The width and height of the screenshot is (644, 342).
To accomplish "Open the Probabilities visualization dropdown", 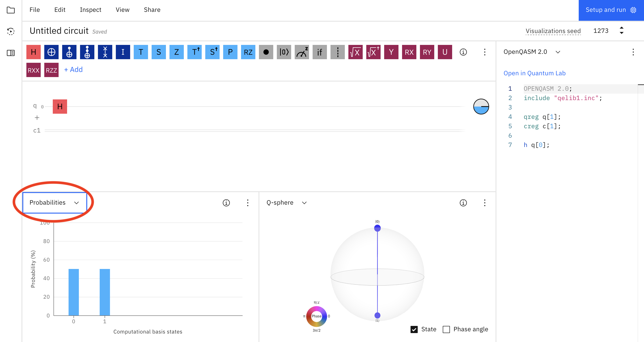I will tap(55, 203).
